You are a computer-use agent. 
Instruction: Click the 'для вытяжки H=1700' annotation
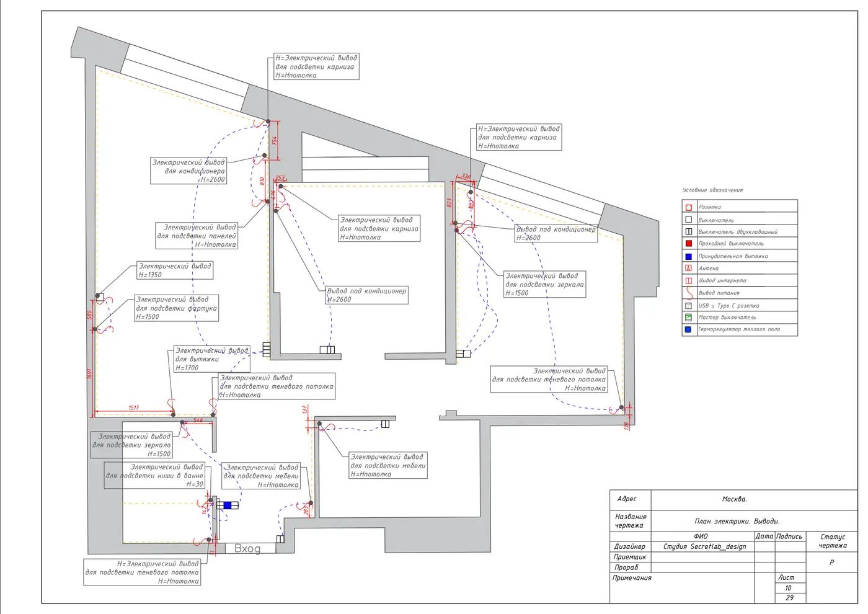pyautogui.click(x=211, y=359)
